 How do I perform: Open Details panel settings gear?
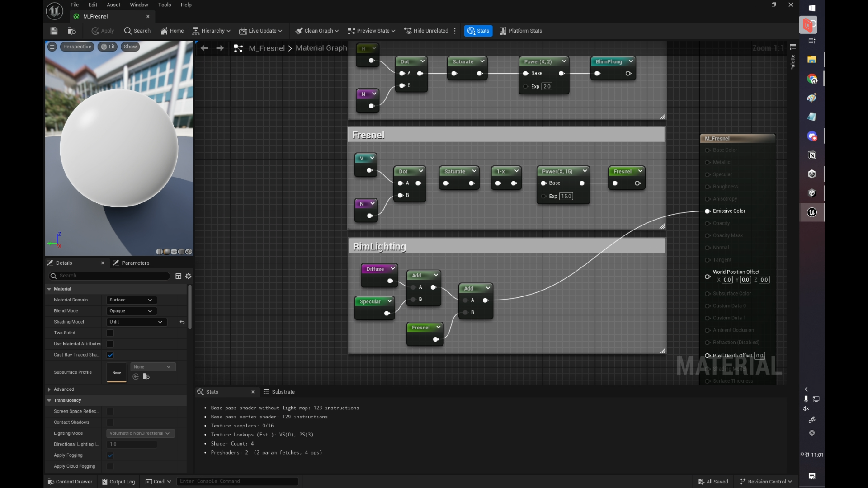[189, 276]
